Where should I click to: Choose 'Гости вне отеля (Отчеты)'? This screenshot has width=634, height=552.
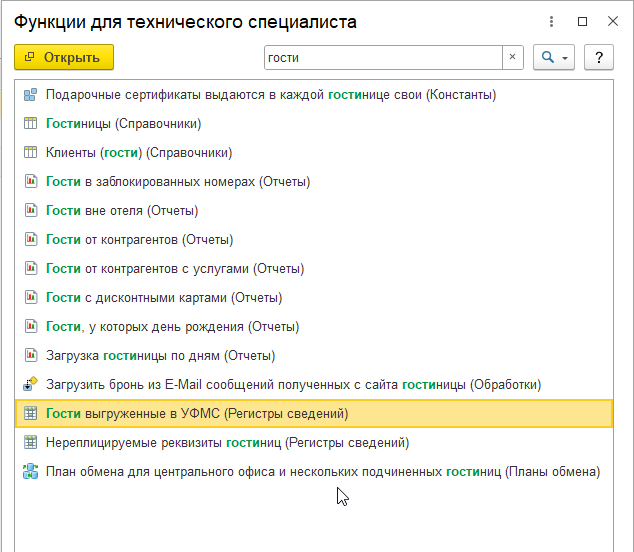point(314,211)
